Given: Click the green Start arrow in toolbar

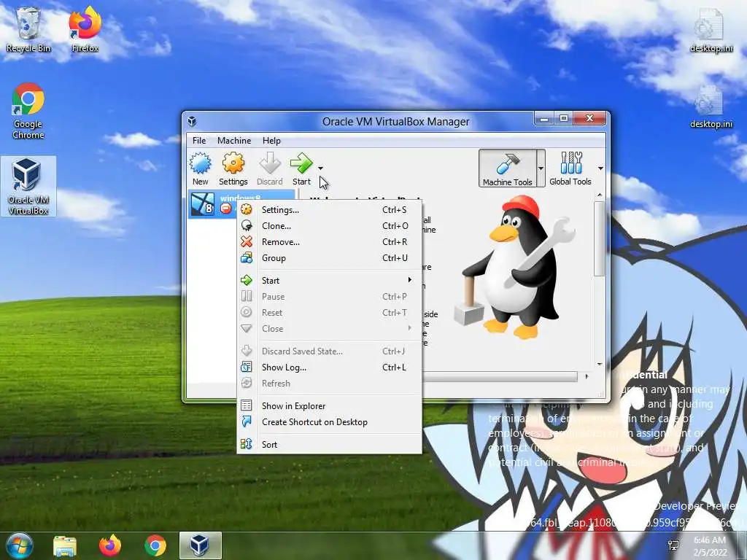Looking at the screenshot, I should (301, 163).
